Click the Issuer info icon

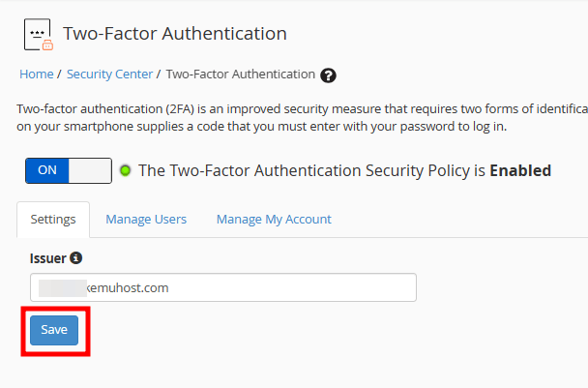[76, 258]
